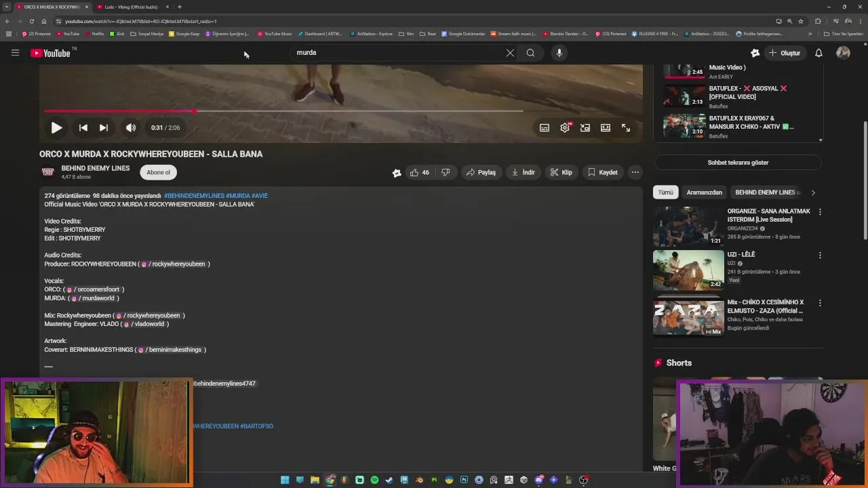
Task: Open YouTube Music bookmark
Action: tap(275, 34)
